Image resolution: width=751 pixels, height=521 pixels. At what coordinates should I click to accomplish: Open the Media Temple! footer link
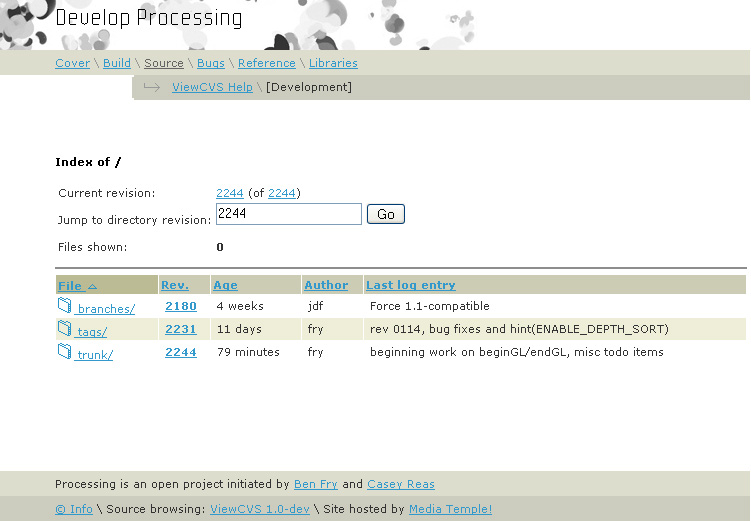(x=450, y=510)
